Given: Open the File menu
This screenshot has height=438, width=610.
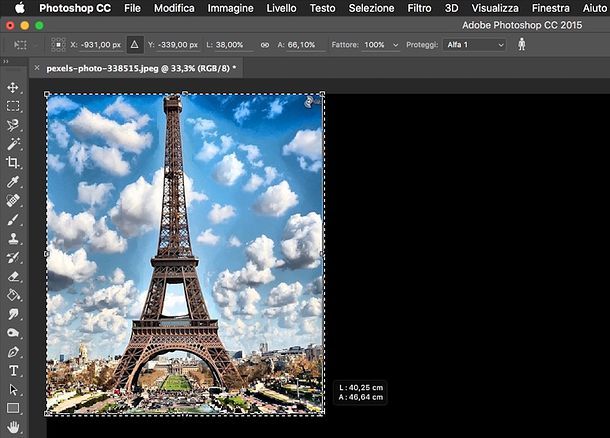Looking at the screenshot, I should (132, 8).
